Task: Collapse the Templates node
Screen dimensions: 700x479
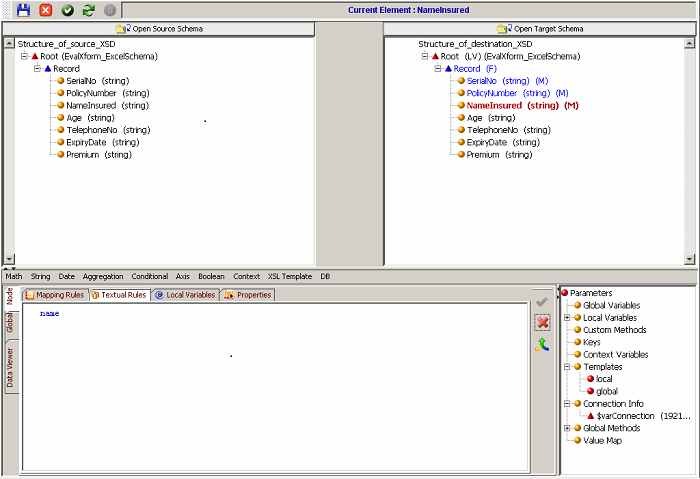Action: [567, 367]
